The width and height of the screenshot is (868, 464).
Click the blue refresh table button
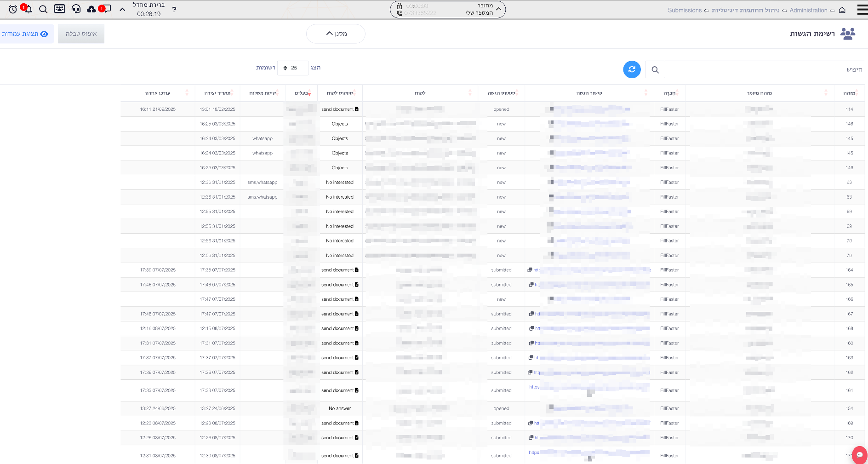(x=632, y=69)
